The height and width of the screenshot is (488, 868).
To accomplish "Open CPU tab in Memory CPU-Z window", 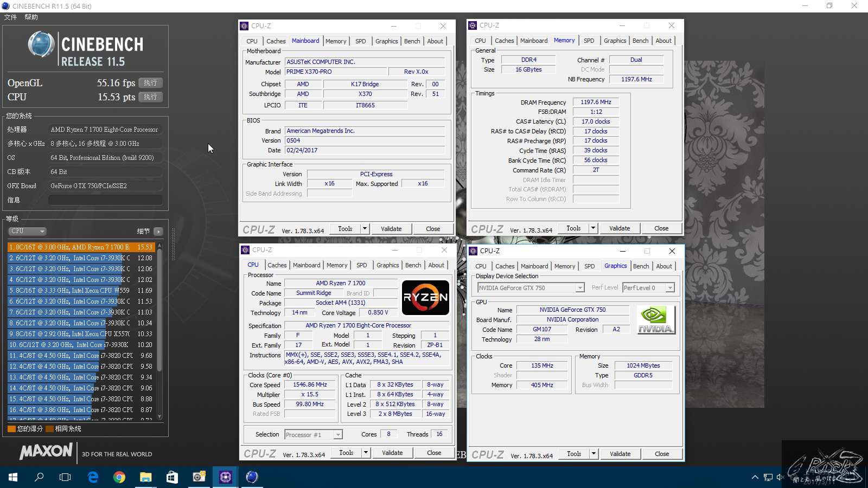I will point(480,41).
